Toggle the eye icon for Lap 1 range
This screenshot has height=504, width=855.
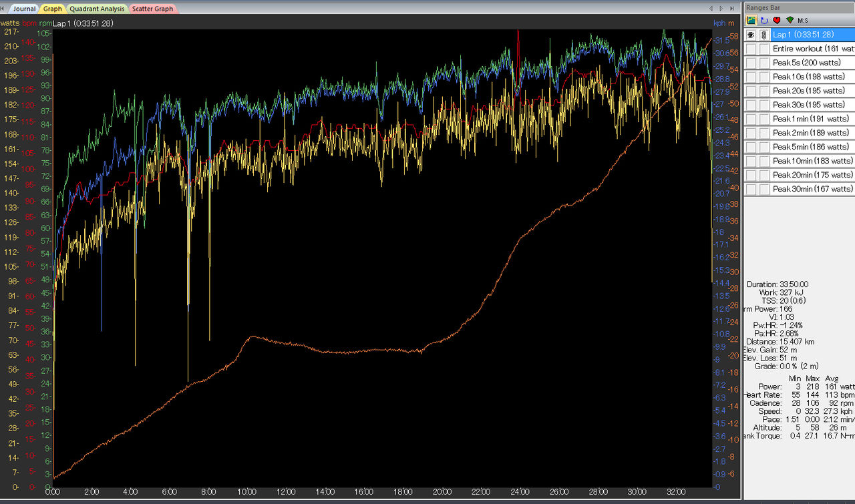point(751,35)
